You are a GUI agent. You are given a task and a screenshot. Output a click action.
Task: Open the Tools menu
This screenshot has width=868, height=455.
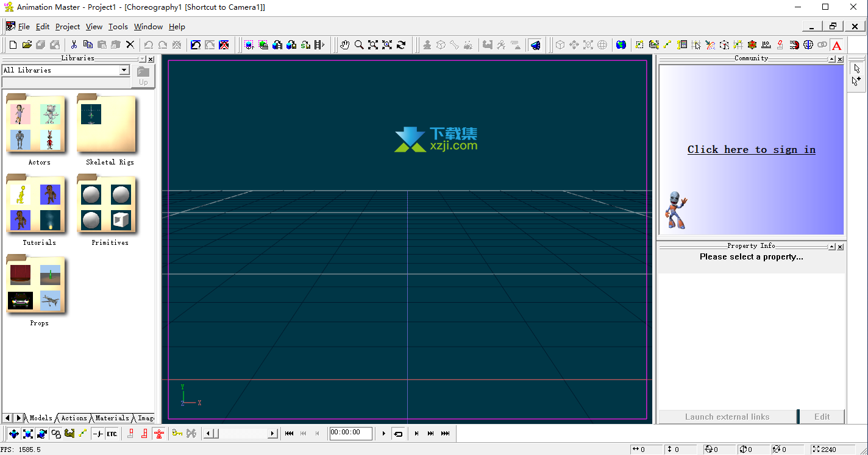(118, 27)
